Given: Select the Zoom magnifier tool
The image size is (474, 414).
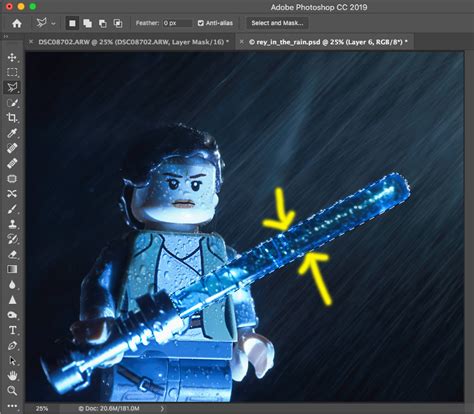Looking at the screenshot, I should click(12, 391).
